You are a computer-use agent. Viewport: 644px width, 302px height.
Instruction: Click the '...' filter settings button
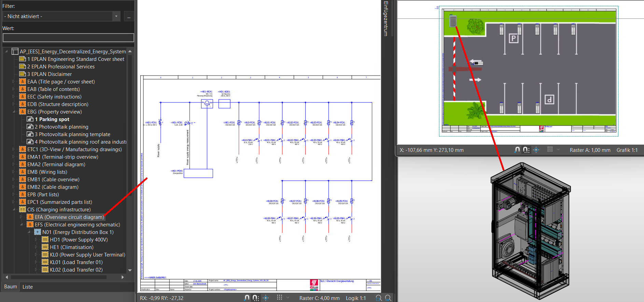[129, 16]
